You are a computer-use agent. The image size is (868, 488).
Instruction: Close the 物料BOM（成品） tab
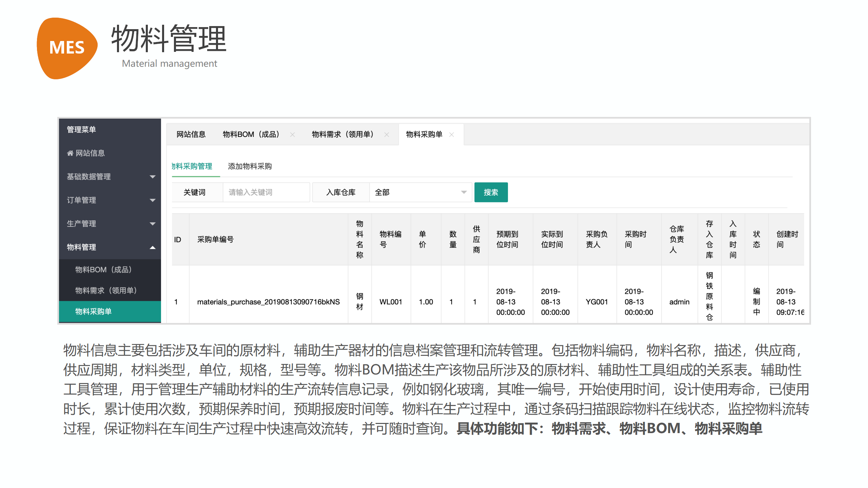tap(292, 135)
